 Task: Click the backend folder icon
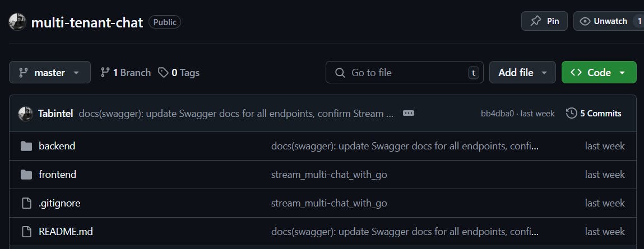26,146
